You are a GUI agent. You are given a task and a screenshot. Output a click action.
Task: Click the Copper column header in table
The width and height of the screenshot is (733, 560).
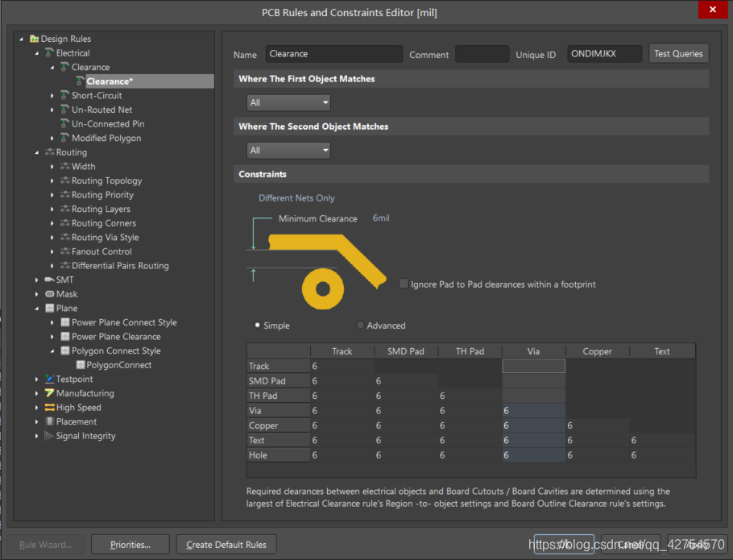(x=598, y=351)
